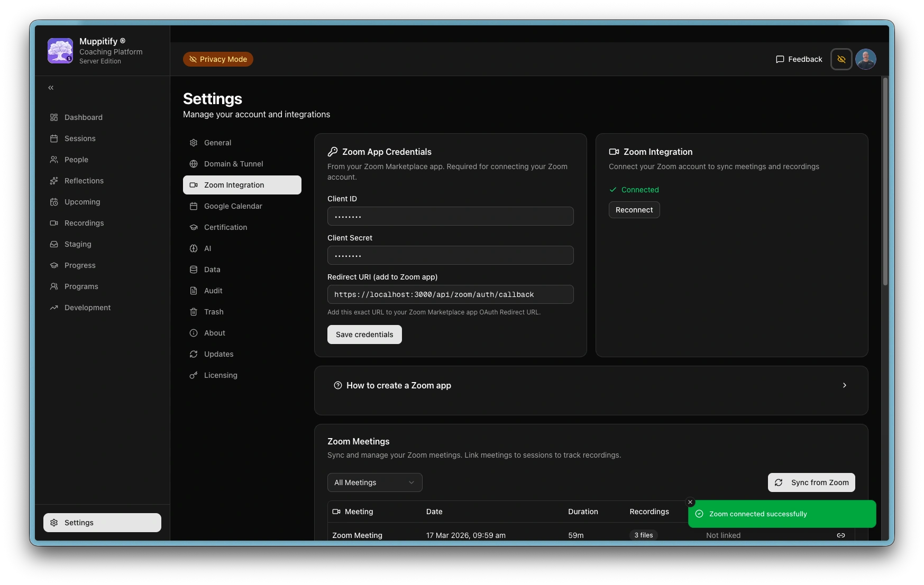Open Reflections from the sidebar
924x585 pixels.
(x=84, y=181)
